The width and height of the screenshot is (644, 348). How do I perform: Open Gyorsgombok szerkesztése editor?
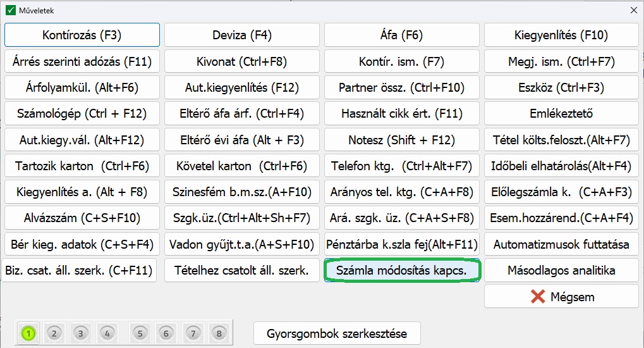click(x=337, y=333)
